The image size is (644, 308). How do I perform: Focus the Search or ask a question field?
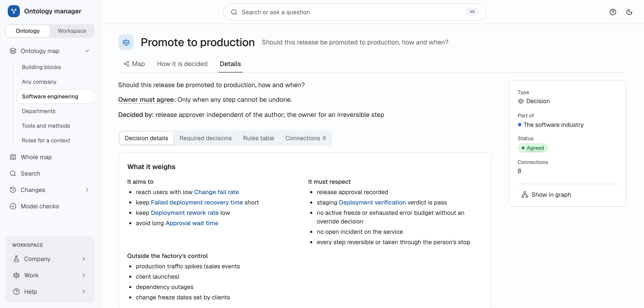point(354,12)
